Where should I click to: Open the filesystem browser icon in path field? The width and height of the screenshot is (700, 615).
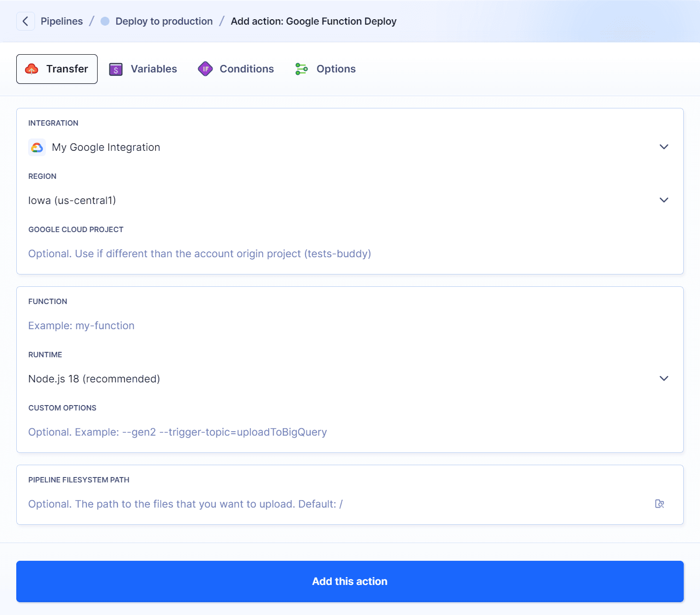pyautogui.click(x=660, y=504)
